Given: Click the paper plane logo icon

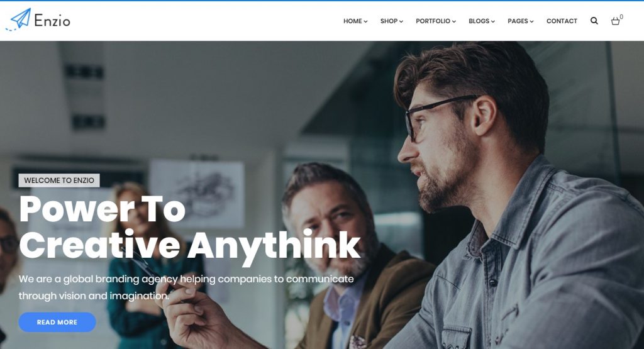Looking at the screenshot, I should (x=18, y=19).
